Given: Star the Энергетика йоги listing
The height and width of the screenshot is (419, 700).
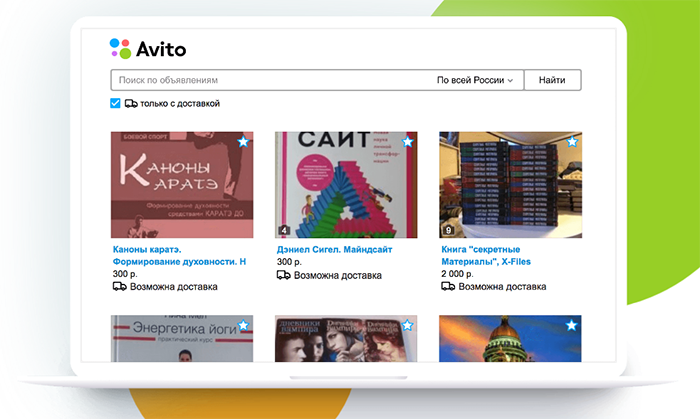Looking at the screenshot, I should 242,326.
